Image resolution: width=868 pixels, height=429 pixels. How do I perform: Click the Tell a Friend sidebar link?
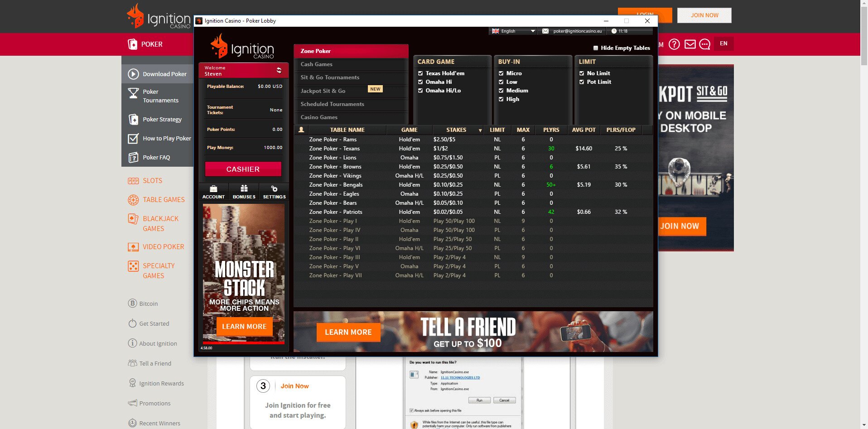(155, 363)
